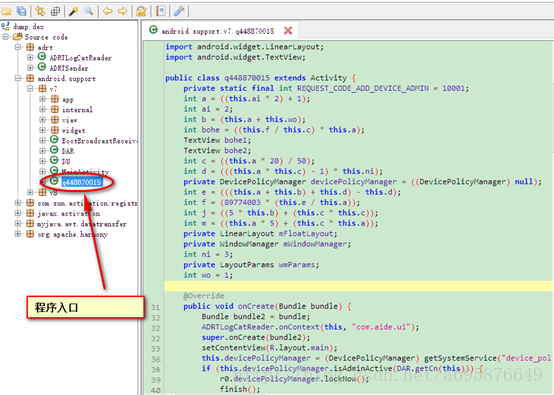
Task: Expand the v8 package
Action: pyautogui.click(x=30, y=192)
